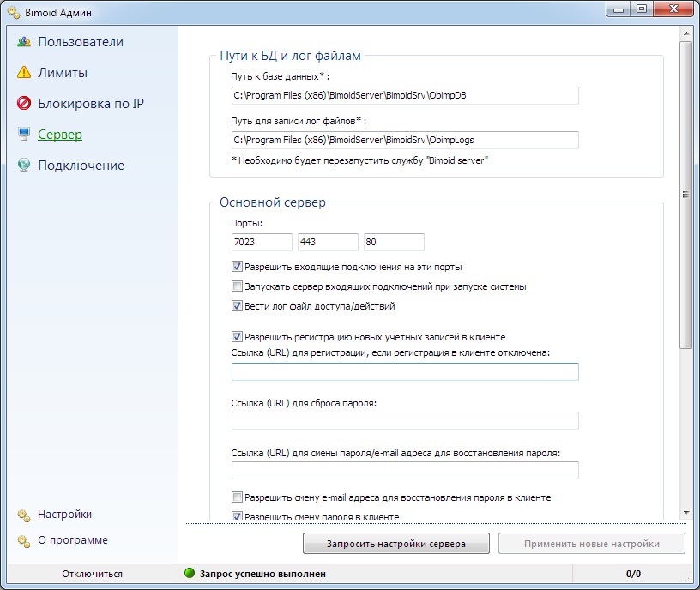Click the Порты: label
The image size is (700, 590).
[x=246, y=223]
